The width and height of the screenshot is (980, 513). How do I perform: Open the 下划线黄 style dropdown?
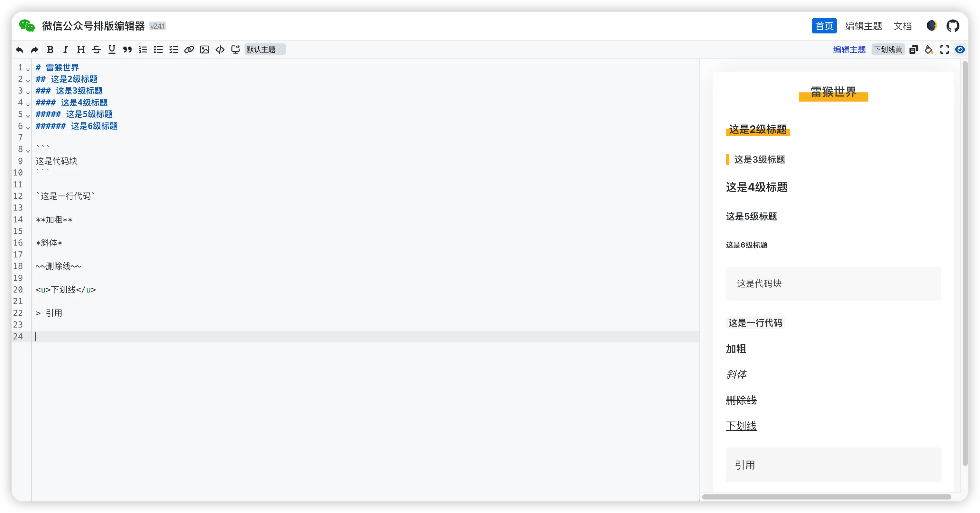click(888, 50)
